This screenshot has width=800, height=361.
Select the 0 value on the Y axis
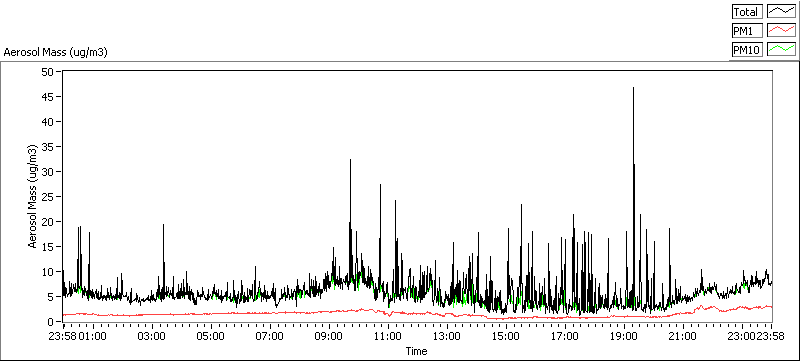click(51, 321)
